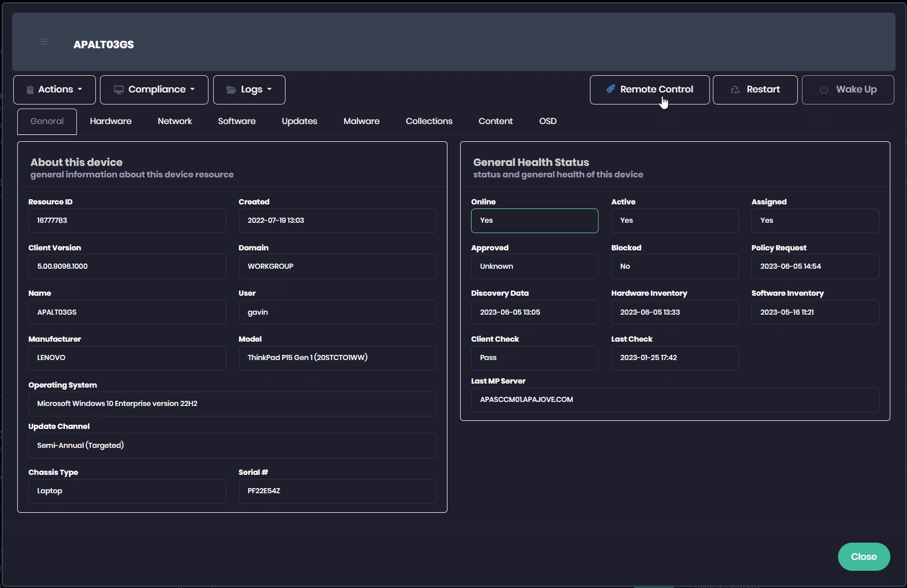Click the Operating System field
Image resolution: width=907 pixels, height=588 pixels.
click(232, 404)
